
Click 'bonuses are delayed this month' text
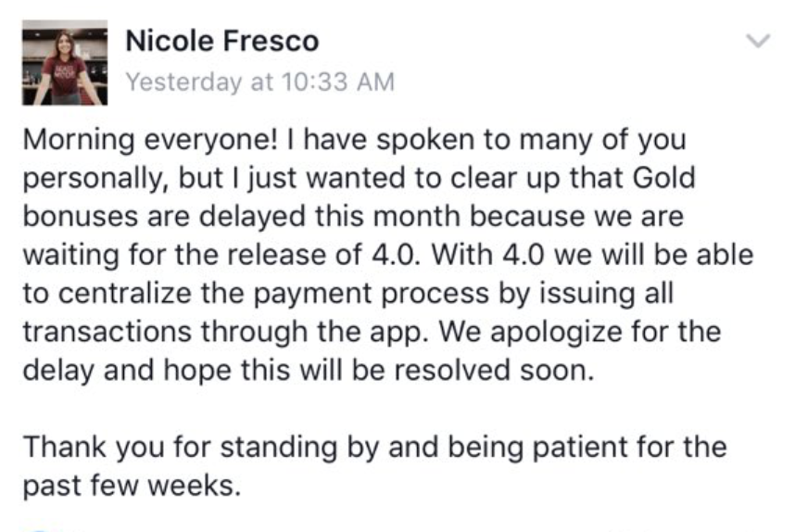(241, 216)
